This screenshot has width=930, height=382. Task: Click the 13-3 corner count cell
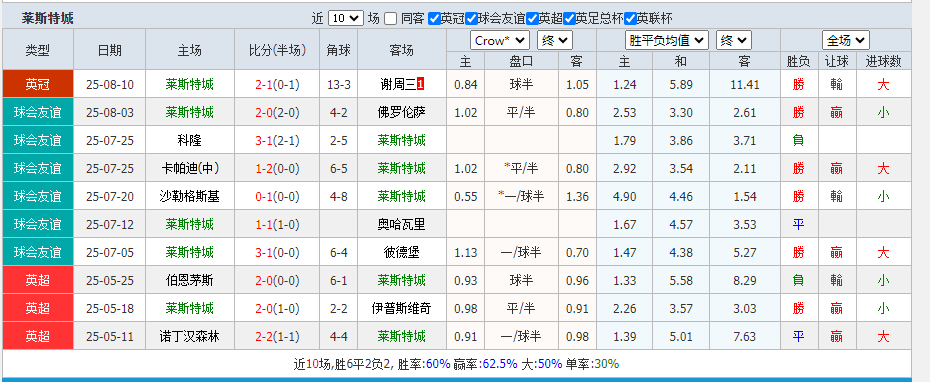point(339,85)
